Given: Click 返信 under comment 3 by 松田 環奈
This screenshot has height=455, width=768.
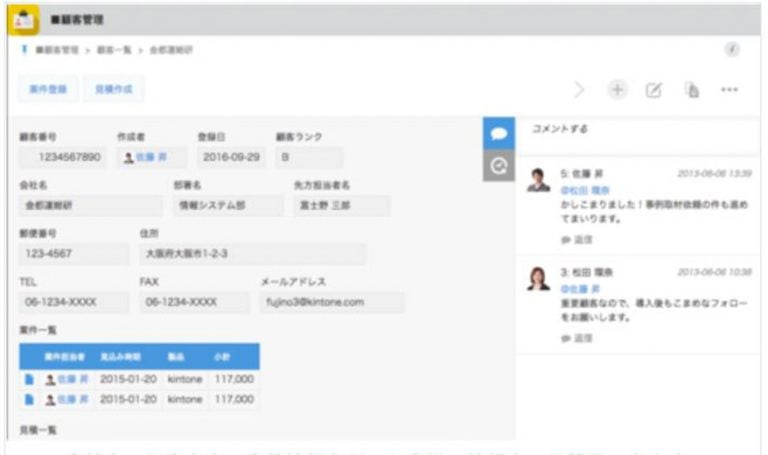Looking at the screenshot, I should tap(577, 339).
